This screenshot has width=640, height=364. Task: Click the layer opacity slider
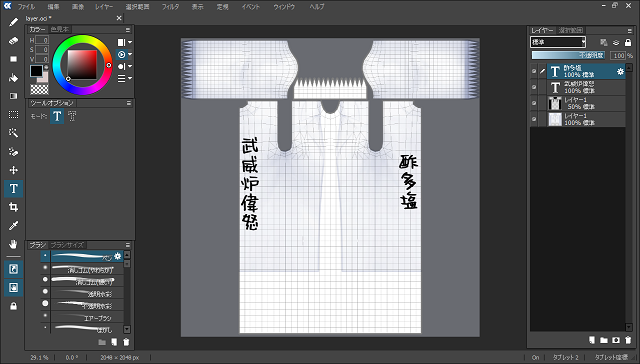tap(568, 55)
